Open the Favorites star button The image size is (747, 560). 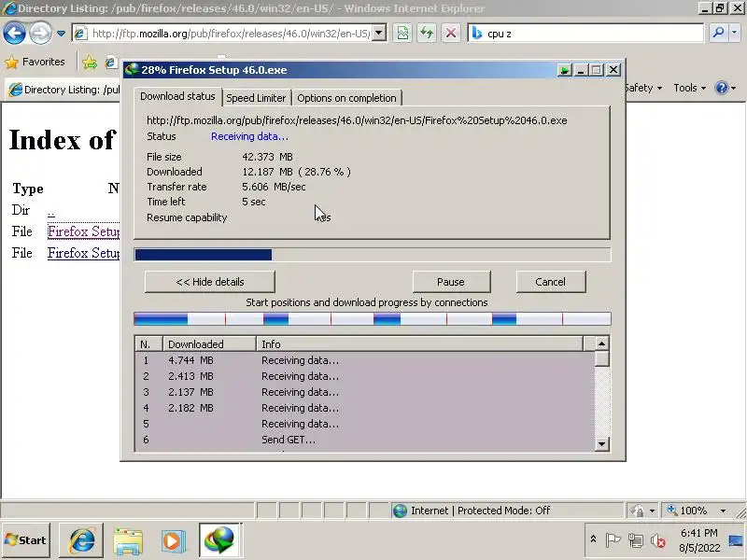[35, 62]
